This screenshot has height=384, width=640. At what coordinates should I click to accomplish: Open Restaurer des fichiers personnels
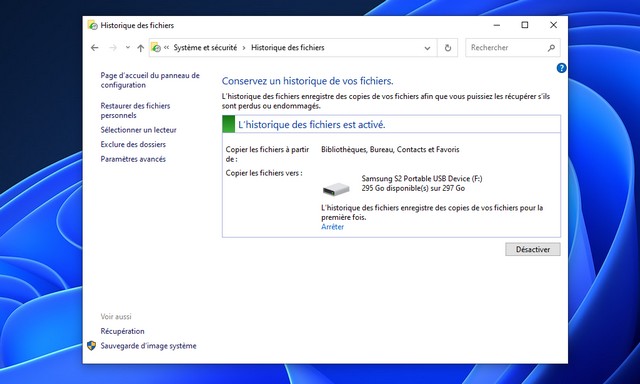coord(135,111)
